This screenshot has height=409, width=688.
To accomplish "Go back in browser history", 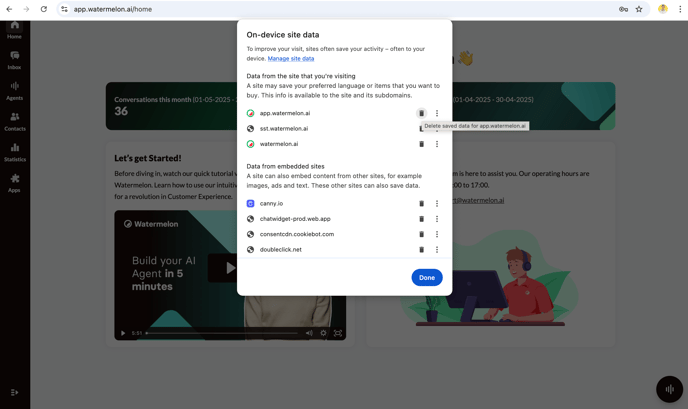I will tap(9, 9).
